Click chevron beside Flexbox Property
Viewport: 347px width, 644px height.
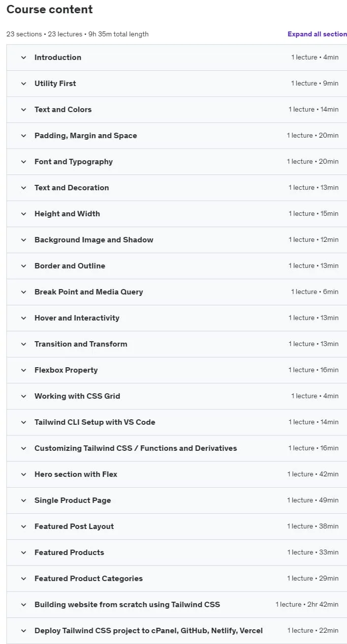pos(23,370)
